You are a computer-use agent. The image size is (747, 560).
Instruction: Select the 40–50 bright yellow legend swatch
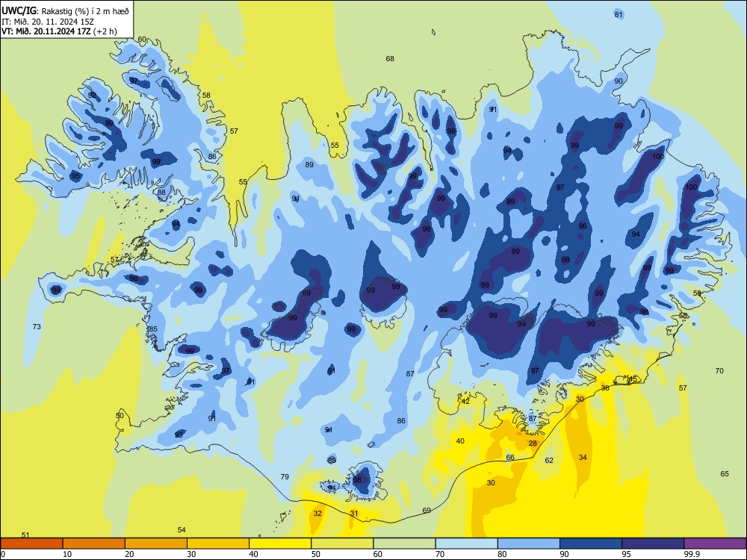tap(280, 544)
